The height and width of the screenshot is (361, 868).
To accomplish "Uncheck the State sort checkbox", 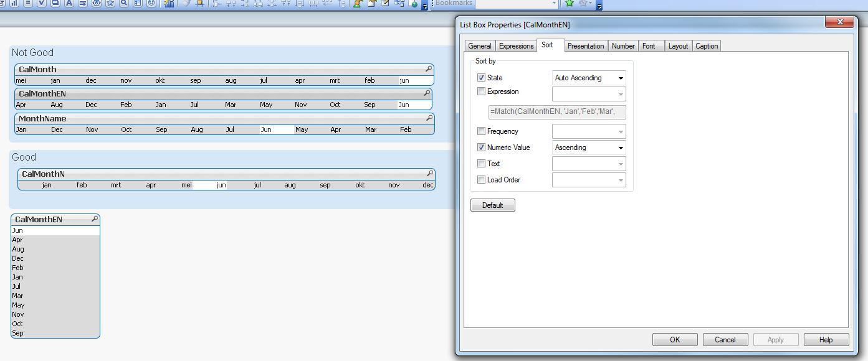I will click(x=481, y=78).
